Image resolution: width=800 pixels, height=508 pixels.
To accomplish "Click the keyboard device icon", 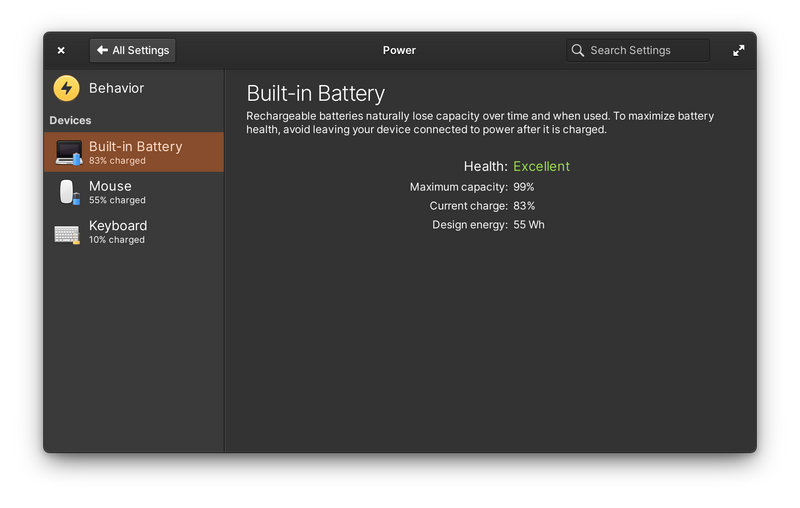I will [67, 234].
